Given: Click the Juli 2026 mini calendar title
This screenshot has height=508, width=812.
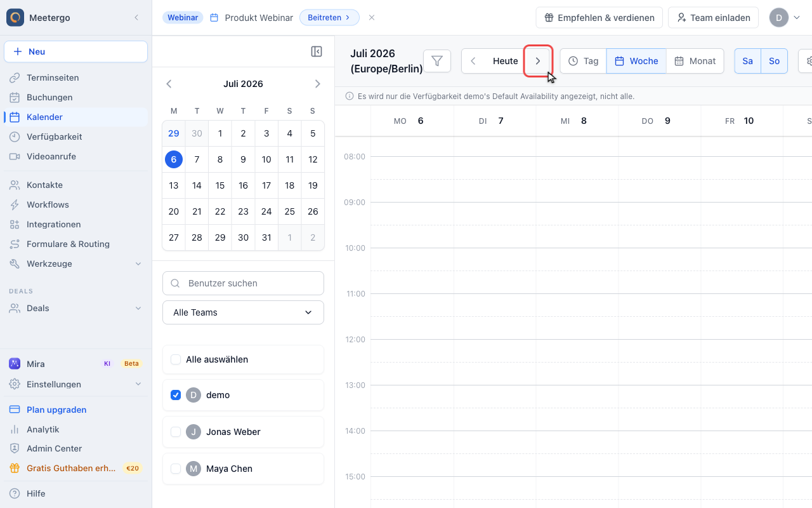Looking at the screenshot, I should (x=243, y=84).
